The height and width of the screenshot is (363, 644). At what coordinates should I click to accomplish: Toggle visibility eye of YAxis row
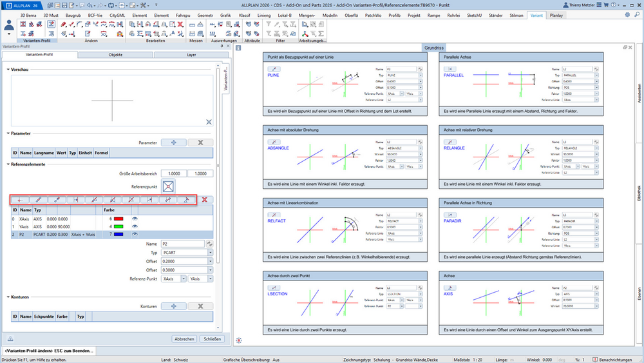click(135, 226)
